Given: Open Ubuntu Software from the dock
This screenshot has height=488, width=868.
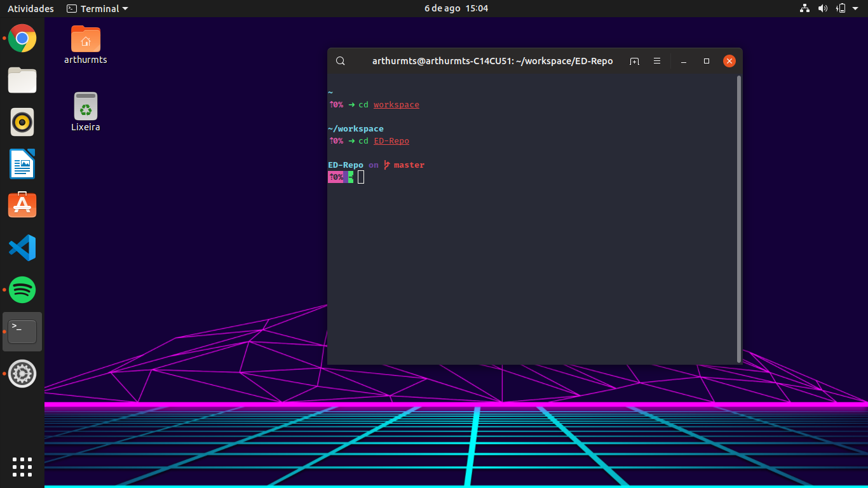Looking at the screenshot, I should coord(22,205).
